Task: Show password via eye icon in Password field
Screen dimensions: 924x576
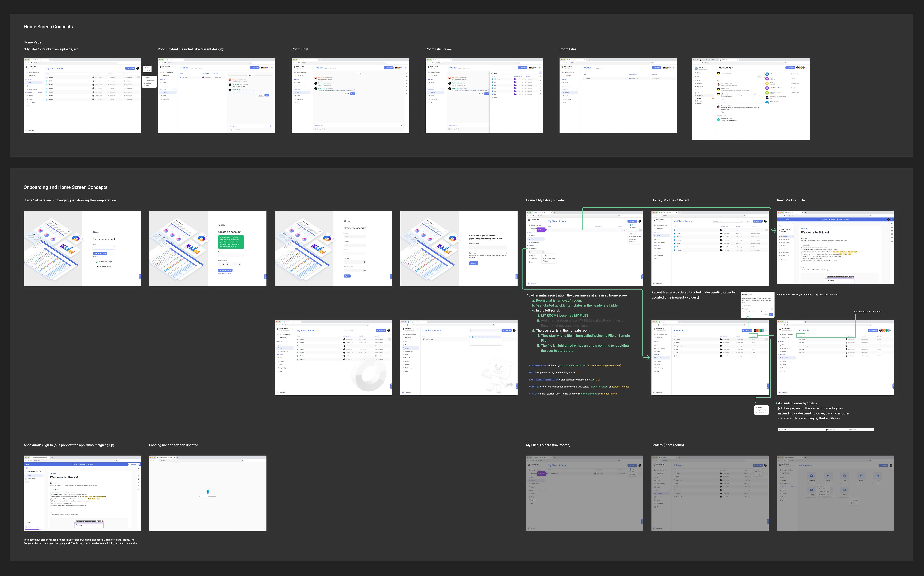Action: [x=365, y=262]
